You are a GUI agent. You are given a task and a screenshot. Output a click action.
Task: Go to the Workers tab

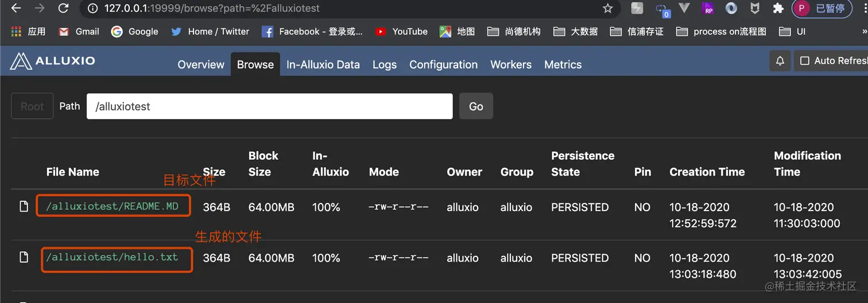point(511,64)
